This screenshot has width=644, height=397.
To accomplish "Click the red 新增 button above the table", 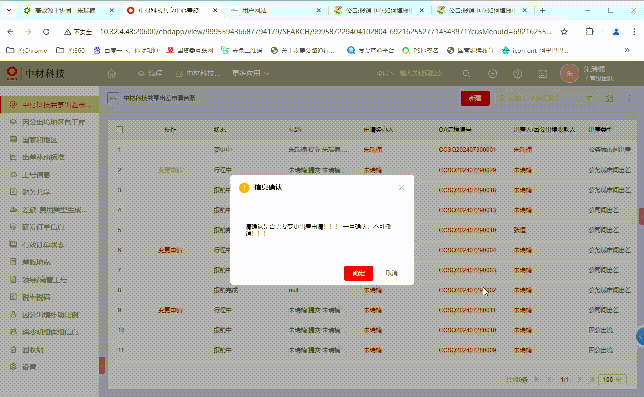I will (475, 98).
